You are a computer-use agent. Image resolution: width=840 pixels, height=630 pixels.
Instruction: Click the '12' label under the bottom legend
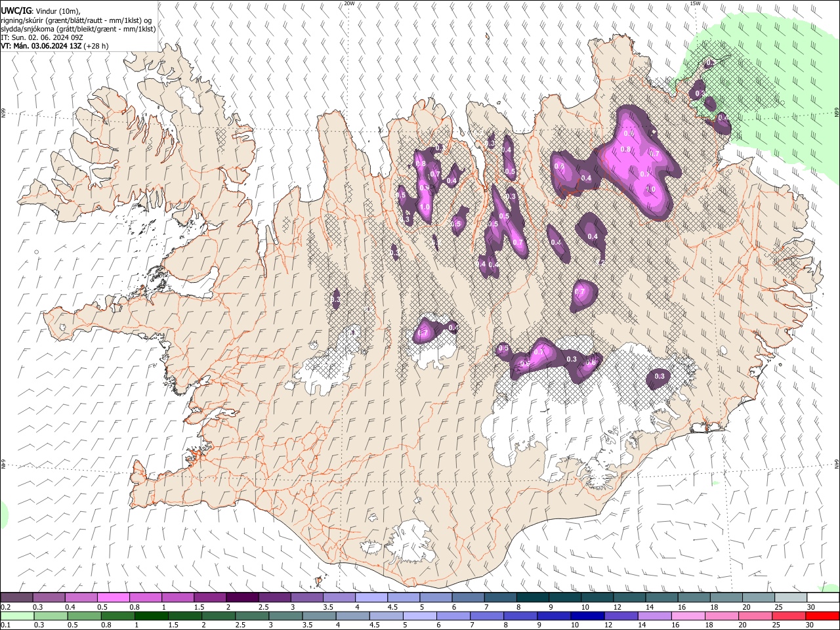pyautogui.click(x=609, y=625)
